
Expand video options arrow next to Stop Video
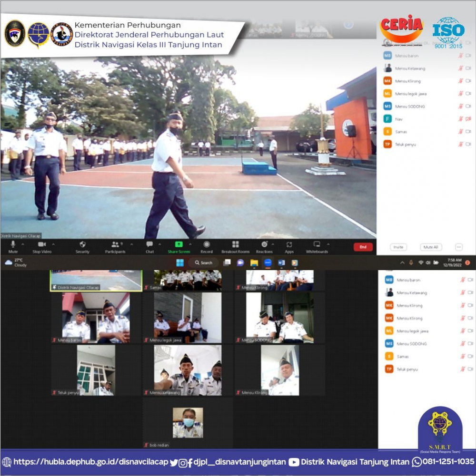click(53, 244)
